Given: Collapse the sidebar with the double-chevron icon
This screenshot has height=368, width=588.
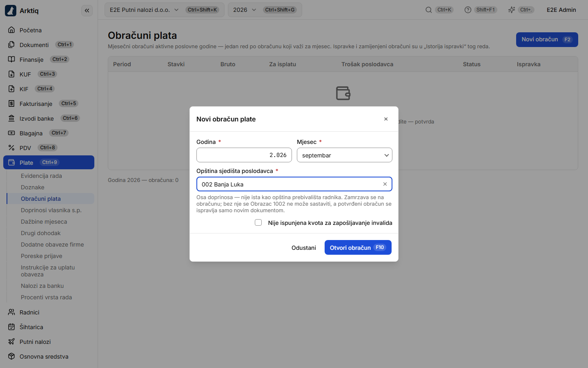Looking at the screenshot, I should tap(87, 11).
